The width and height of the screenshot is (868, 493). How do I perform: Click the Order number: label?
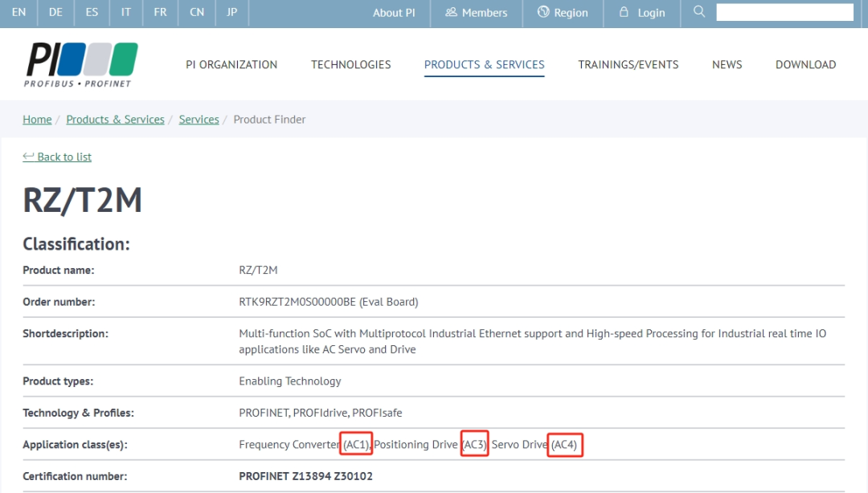[x=59, y=302]
